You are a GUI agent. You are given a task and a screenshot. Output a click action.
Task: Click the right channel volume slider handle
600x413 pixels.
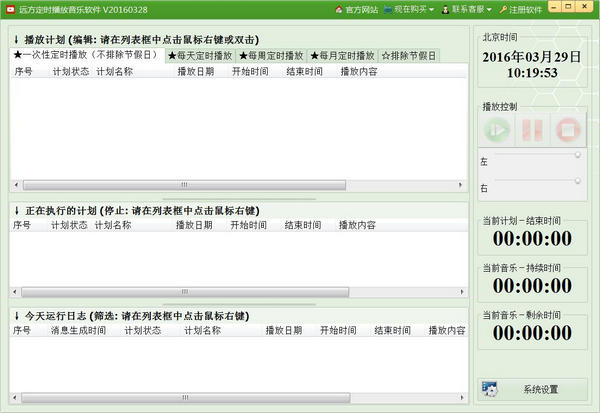click(577, 181)
